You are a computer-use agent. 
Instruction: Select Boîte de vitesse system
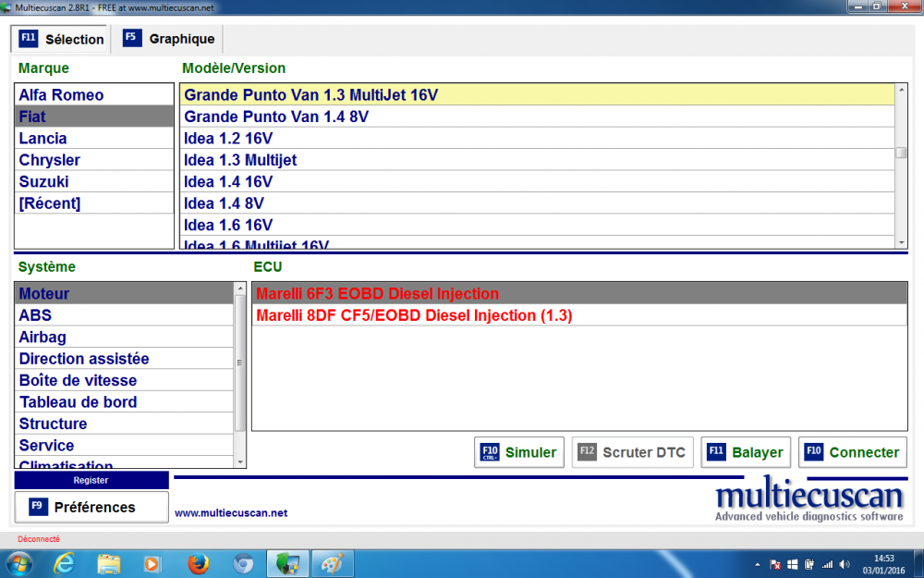(x=125, y=380)
